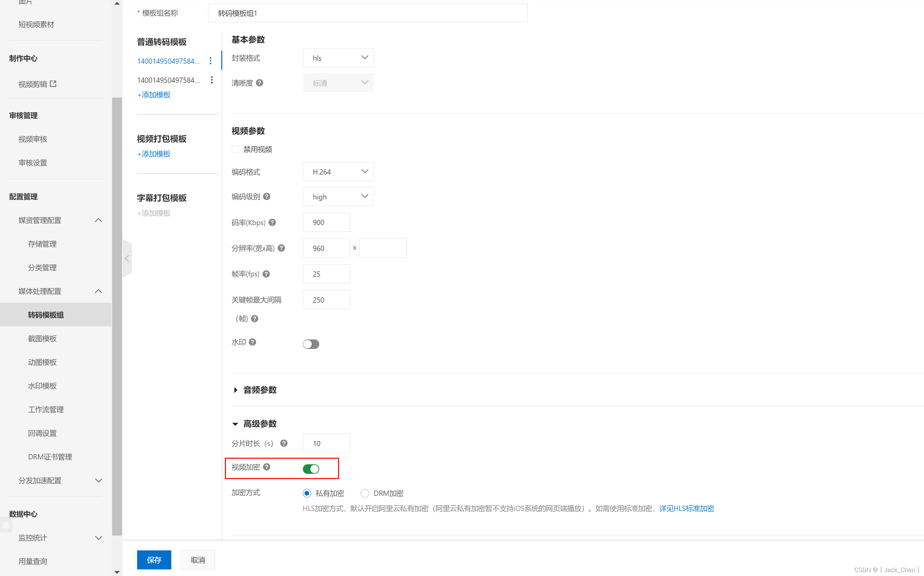Open 存储管理 in sidebar
This screenshot has width=924, height=576.
pyautogui.click(x=42, y=244)
